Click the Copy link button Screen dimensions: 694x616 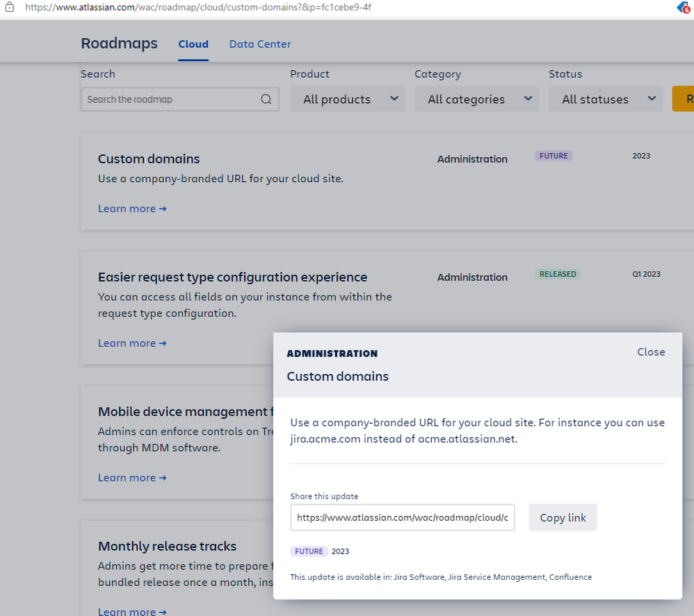click(563, 517)
